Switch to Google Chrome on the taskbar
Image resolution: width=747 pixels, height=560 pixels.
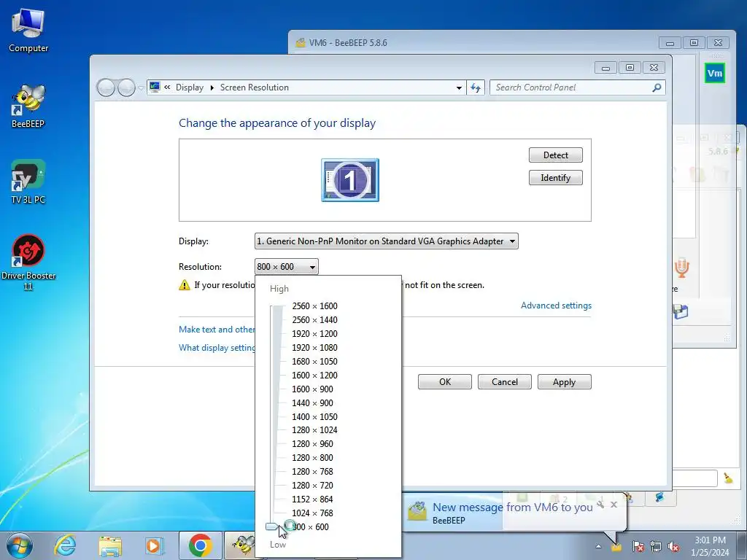(200, 545)
